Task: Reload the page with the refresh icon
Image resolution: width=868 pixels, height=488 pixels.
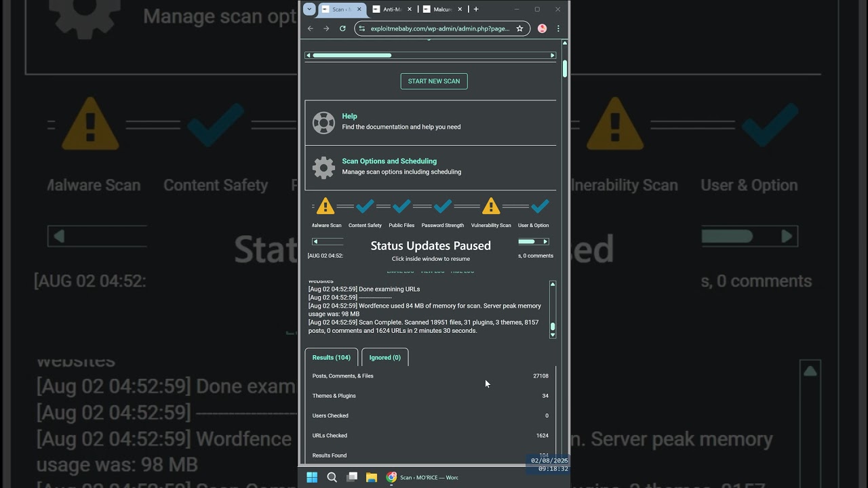Action: [x=342, y=28]
